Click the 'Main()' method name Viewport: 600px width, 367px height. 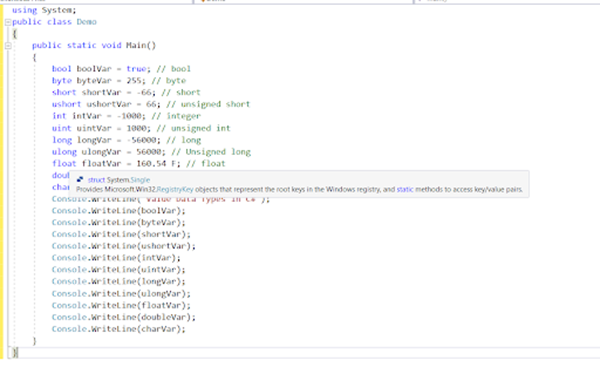tap(141, 45)
